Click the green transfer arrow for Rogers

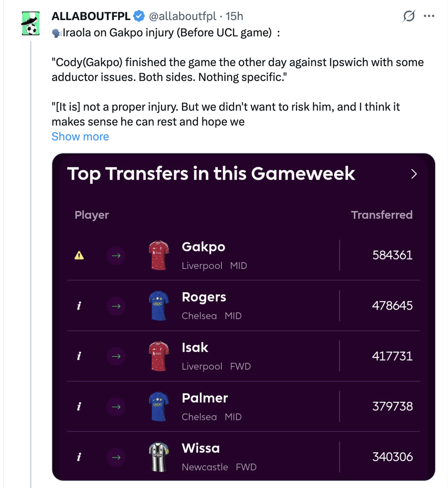coord(116,306)
